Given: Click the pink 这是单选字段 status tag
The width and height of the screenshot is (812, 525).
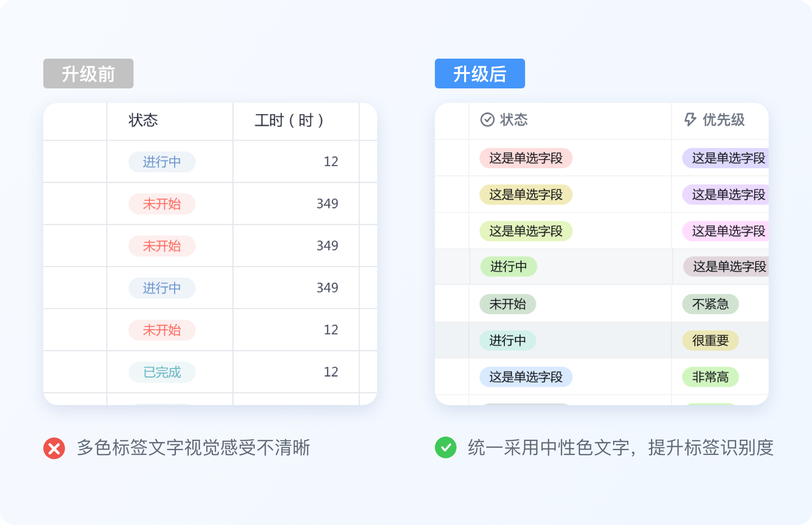Looking at the screenshot, I should 526,158.
